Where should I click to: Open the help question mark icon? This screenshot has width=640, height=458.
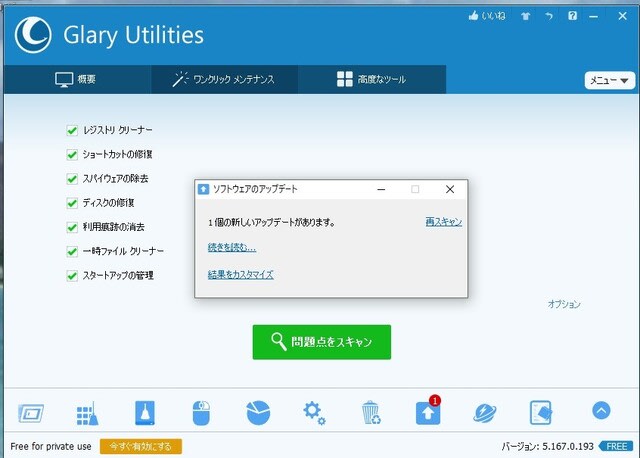pyautogui.click(x=573, y=16)
